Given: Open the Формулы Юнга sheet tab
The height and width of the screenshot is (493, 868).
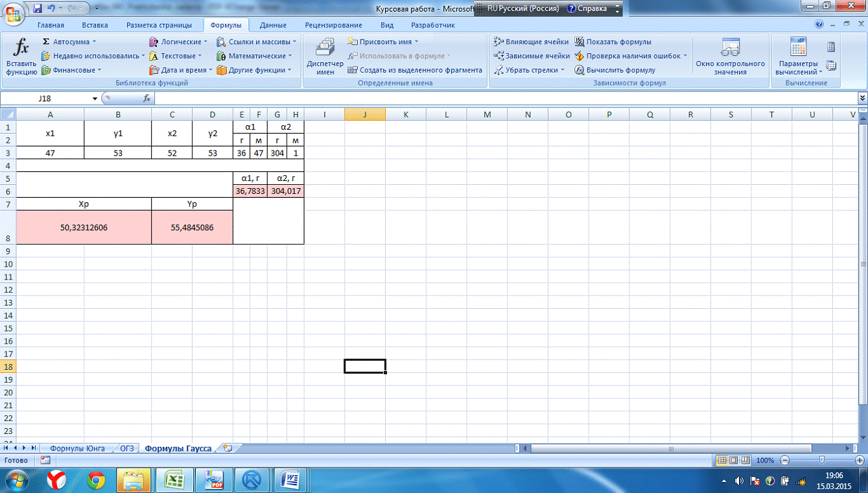Looking at the screenshot, I should [76, 448].
